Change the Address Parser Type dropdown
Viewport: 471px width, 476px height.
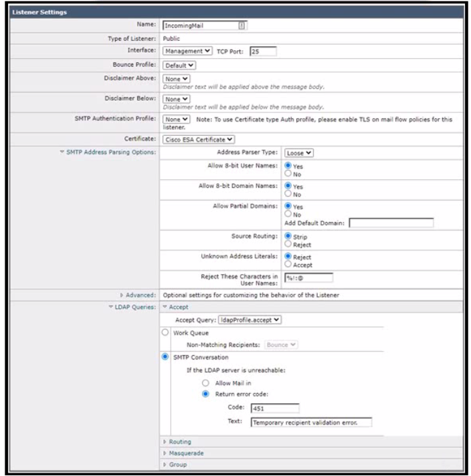[299, 152]
